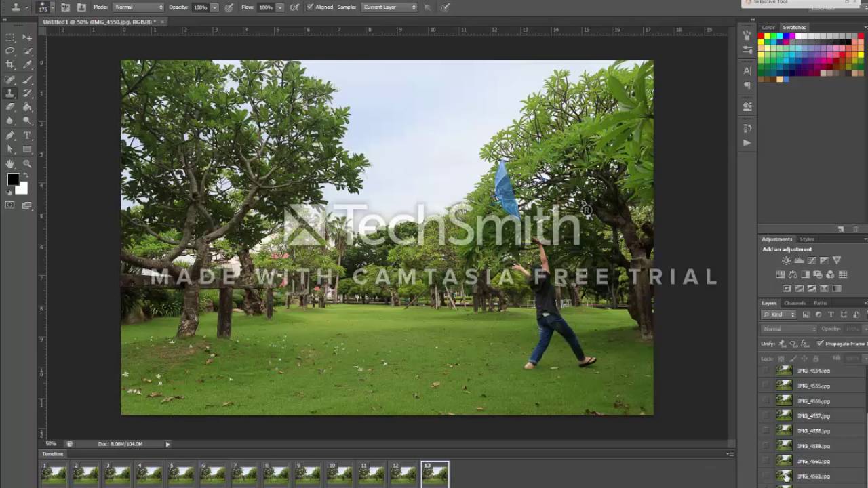Click the zoom level 50% field
Image resolution: width=868 pixels, height=488 pixels.
click(51, 444)
